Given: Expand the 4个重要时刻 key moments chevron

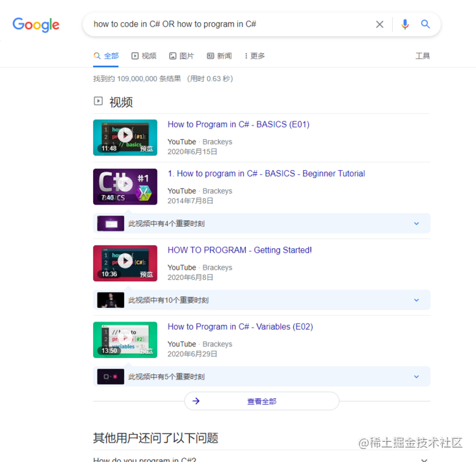Looking at the screenshot, I should tap(416, 224).
